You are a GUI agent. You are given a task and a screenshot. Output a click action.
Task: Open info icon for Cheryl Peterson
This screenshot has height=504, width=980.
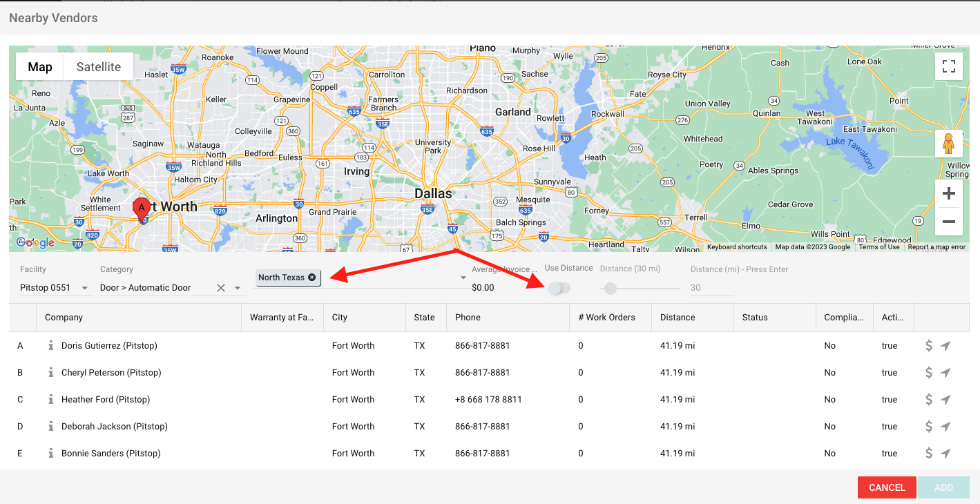point(50,373)
